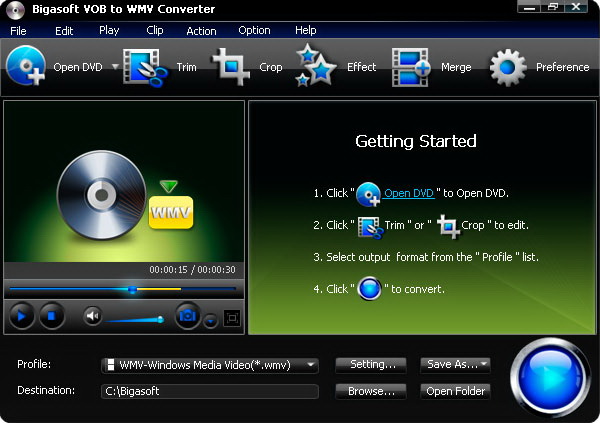
Task: Click the app disc icon in title bar
Action: point(16,10)
